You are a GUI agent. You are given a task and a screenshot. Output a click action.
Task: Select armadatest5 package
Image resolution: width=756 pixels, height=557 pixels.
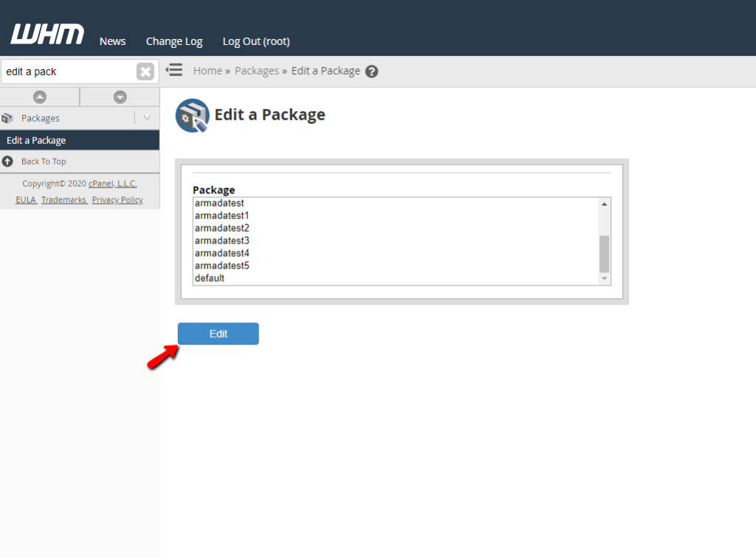396,266
